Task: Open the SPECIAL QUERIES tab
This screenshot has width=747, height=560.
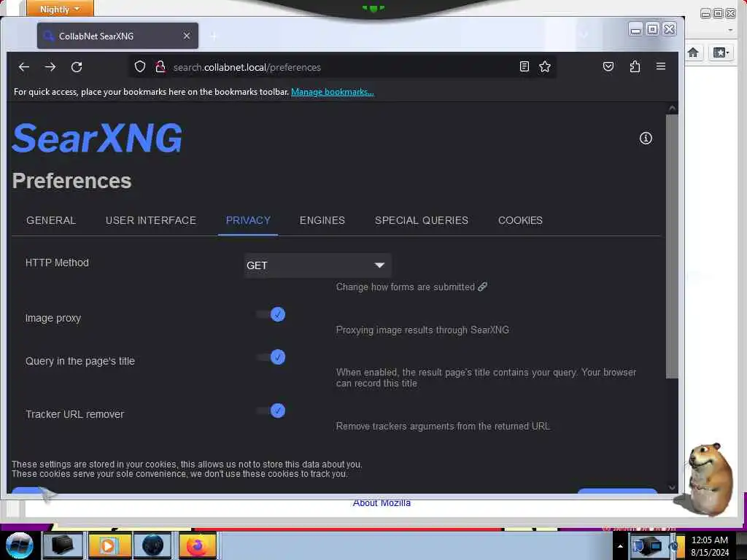Action: pos(421,220)
